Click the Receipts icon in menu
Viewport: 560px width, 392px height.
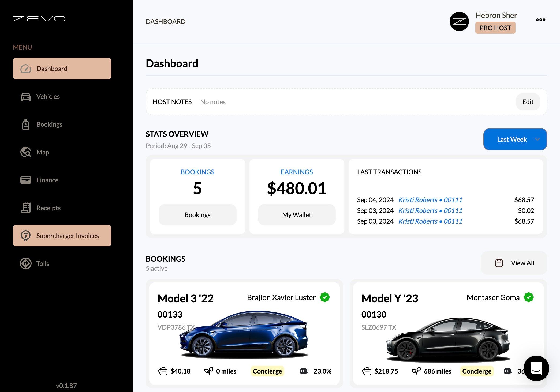click(26, 208)
